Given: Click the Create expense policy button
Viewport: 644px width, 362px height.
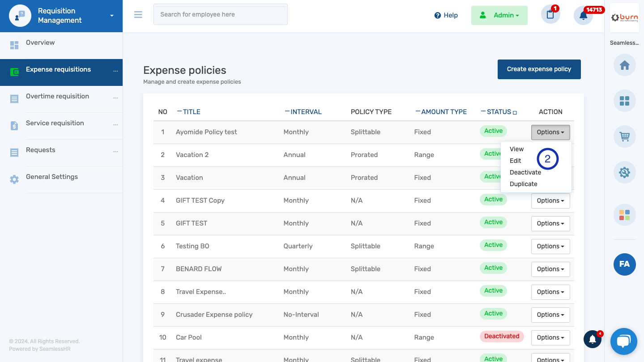Looking at the screenshot, I should click(539, 69).
